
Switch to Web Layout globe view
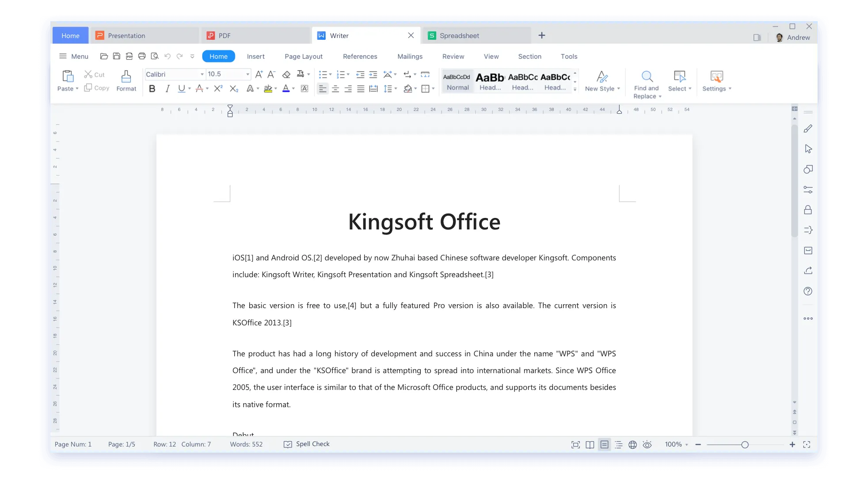point(632,445)
